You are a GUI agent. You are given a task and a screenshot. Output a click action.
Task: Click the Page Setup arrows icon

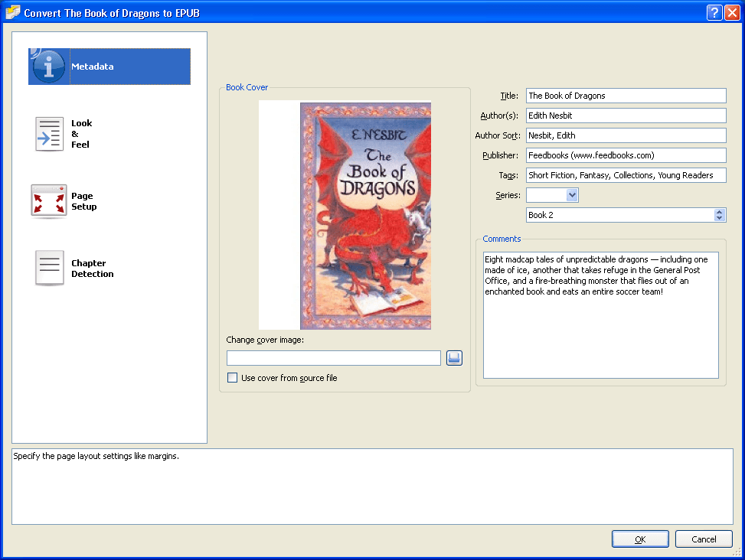(49, 201)
